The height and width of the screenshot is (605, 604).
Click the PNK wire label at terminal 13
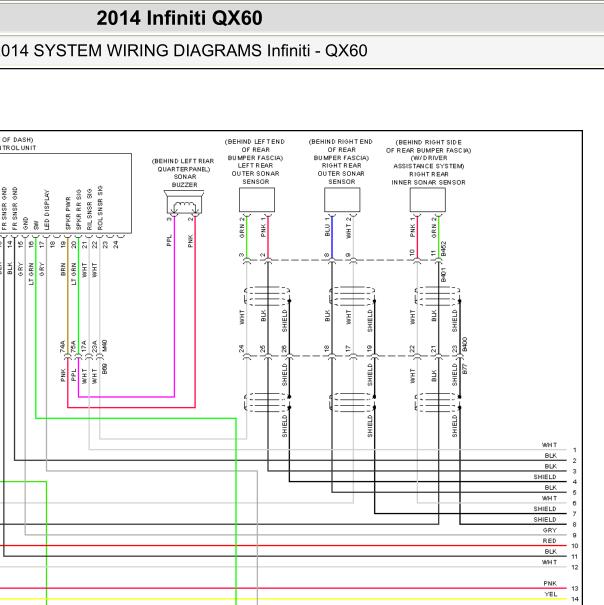pyautogui.click(x=550, y=583)
